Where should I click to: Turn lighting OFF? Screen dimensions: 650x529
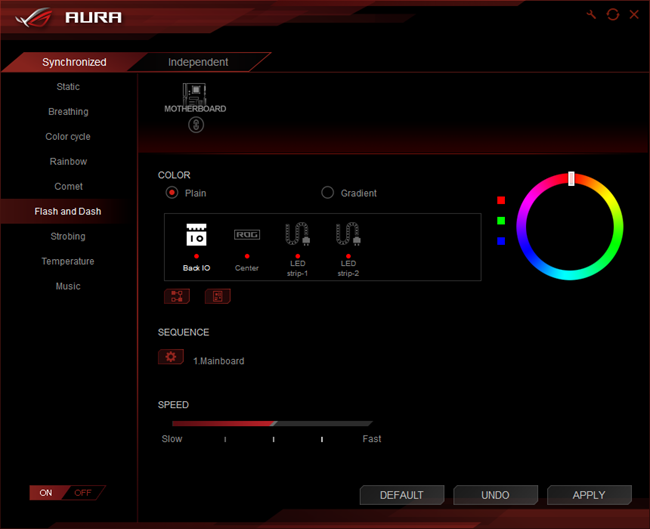tap(83, 493)
